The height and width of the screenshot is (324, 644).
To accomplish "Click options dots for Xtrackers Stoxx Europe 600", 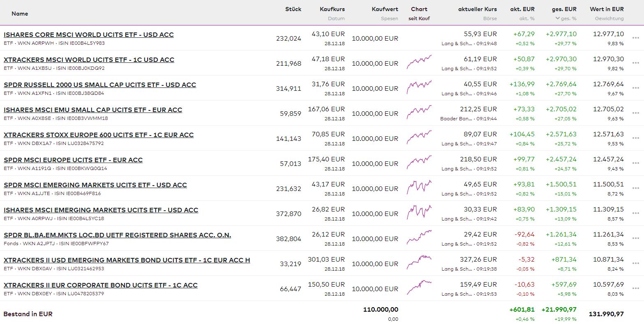I will [636, 138].
